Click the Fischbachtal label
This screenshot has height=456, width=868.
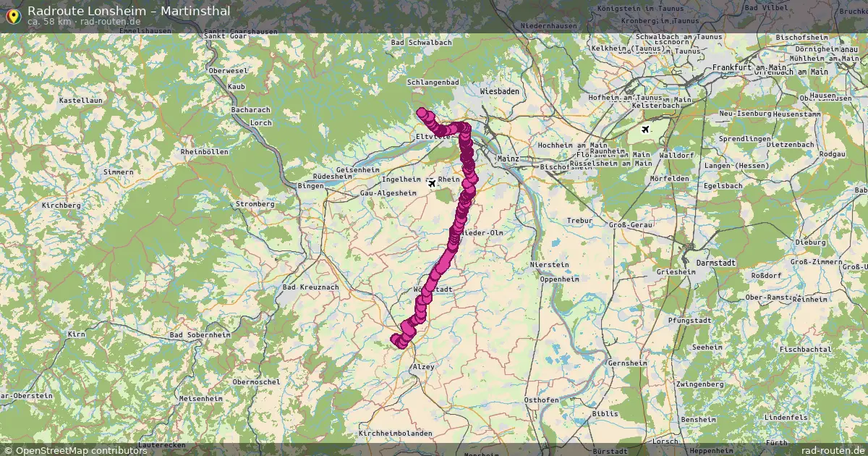tap(805, 349)
